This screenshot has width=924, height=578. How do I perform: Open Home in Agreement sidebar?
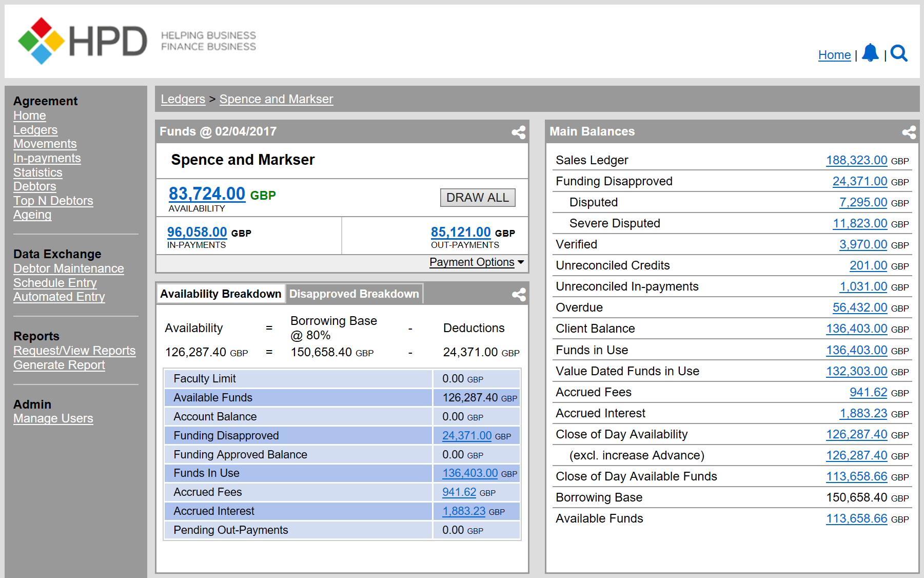(30, 115)
